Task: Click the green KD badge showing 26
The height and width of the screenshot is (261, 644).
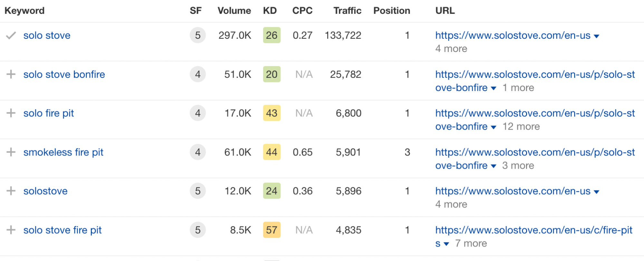Action: pos(271,35)
